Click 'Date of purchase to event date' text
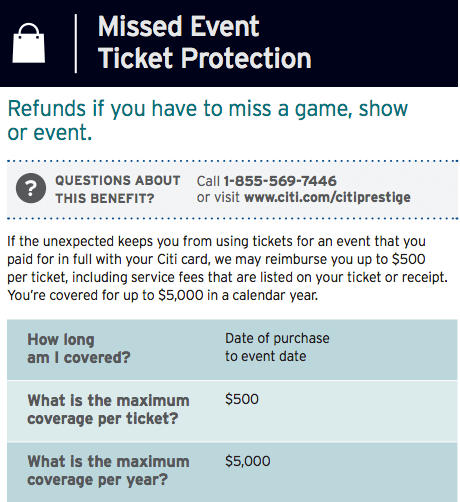Screen dimensions: 460x502 [277, 347]
